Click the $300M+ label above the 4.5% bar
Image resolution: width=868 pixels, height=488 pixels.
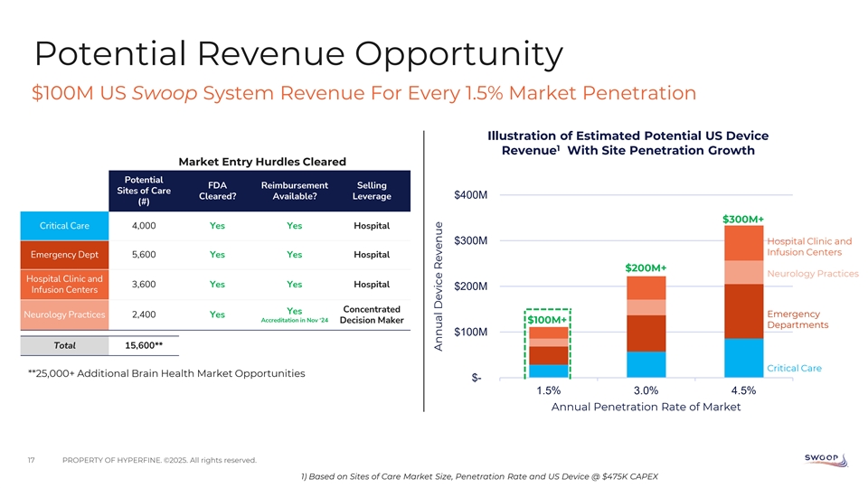pos(743,218)
